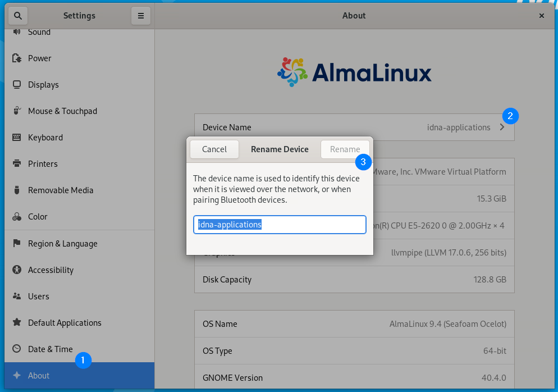Click the "OS Type" label
The width and height of the screenshot is (558, 392).
coord(217,350)
